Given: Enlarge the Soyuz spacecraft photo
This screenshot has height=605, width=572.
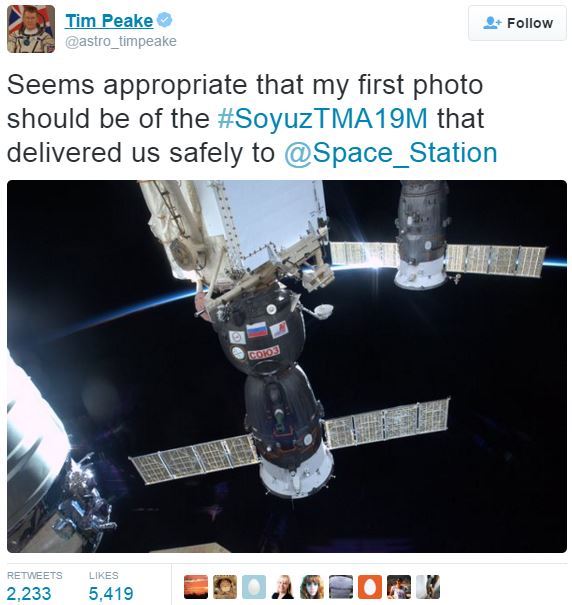Looking at the screenshot, I should [287, 366].
